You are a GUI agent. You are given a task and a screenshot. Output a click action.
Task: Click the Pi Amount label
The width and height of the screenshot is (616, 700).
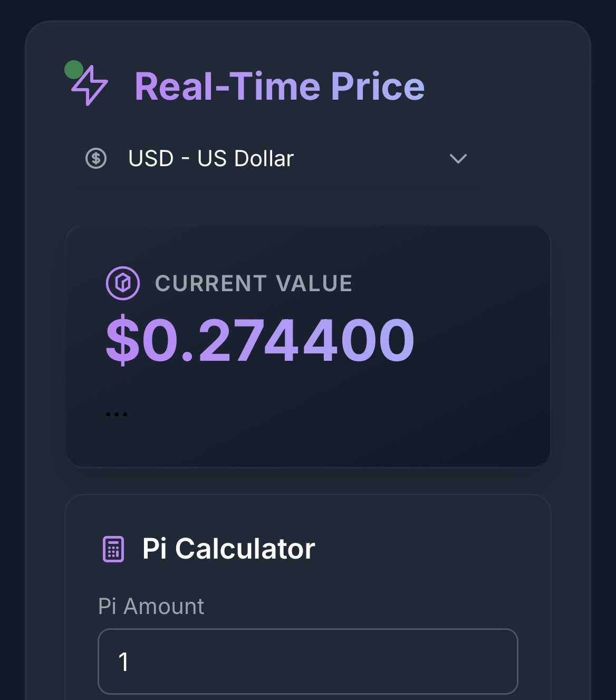coord(151,607)
